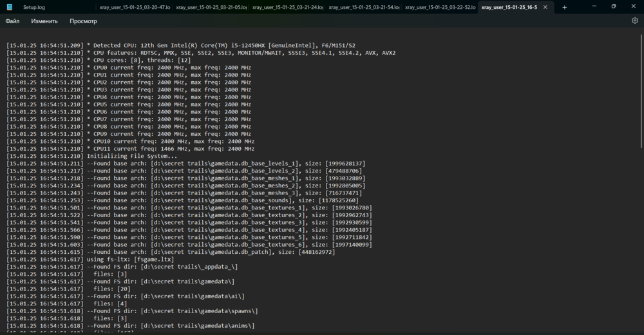
Task: Click the gamedata.db_base_textures_1 line
Action: click(189, 208)
